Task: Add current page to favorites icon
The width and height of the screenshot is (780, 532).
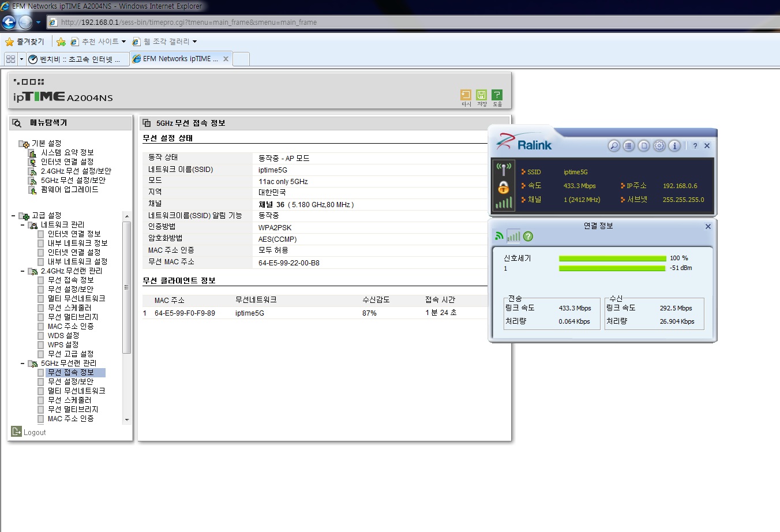Action: coord(61,42)
